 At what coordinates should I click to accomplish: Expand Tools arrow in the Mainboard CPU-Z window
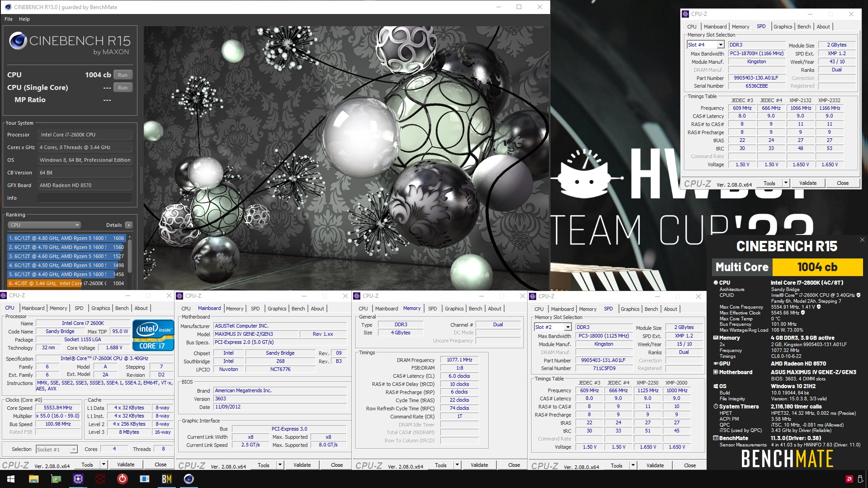click(280, 465)
